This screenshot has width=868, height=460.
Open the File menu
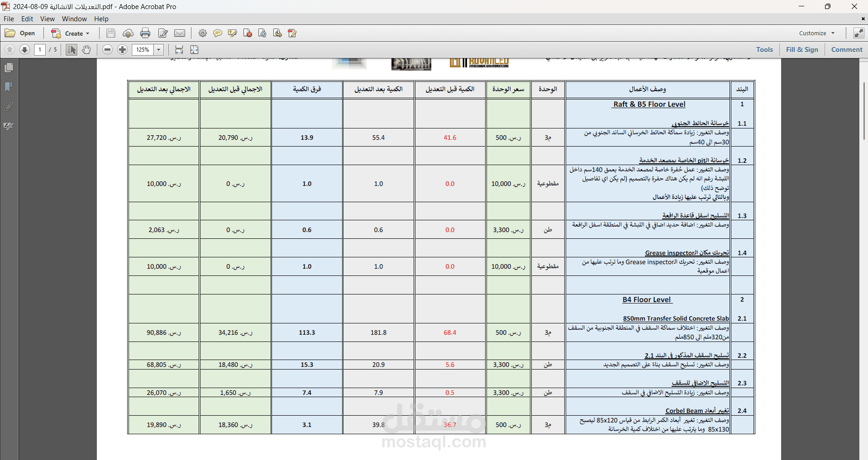[x=9, y=19]
